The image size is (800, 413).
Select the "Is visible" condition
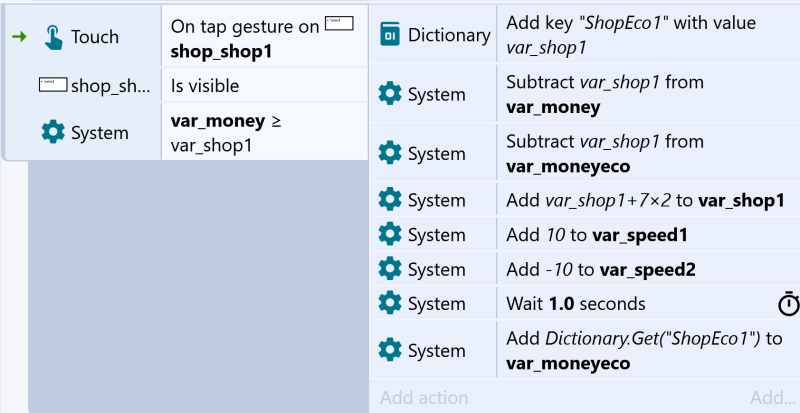point(265,85)
